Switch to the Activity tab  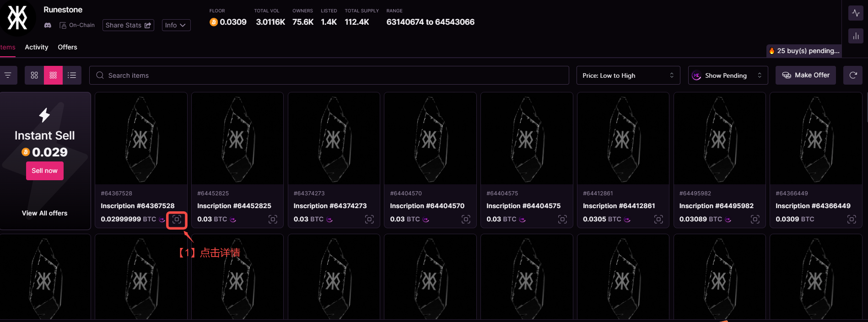[x=37, y=47]
